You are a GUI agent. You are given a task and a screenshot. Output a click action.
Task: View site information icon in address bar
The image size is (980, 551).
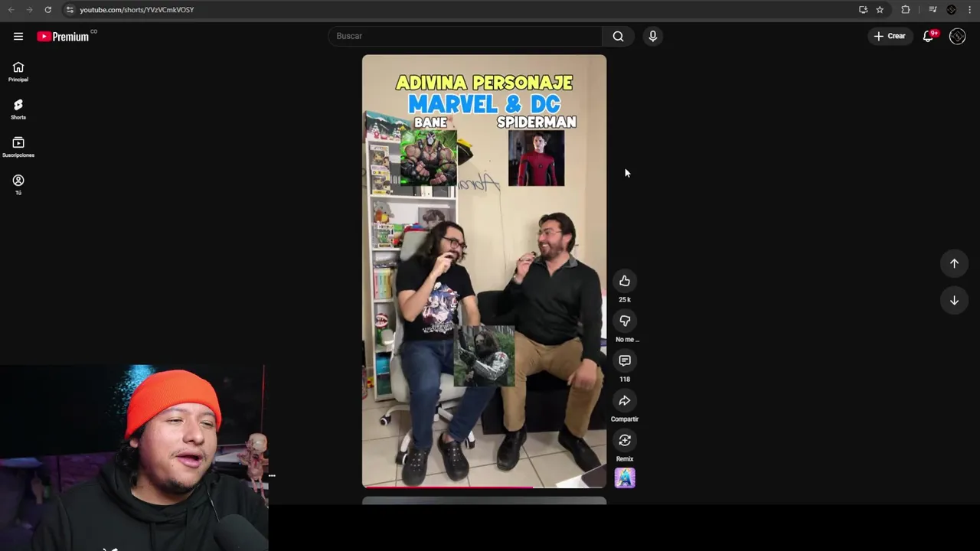[69, 9]
